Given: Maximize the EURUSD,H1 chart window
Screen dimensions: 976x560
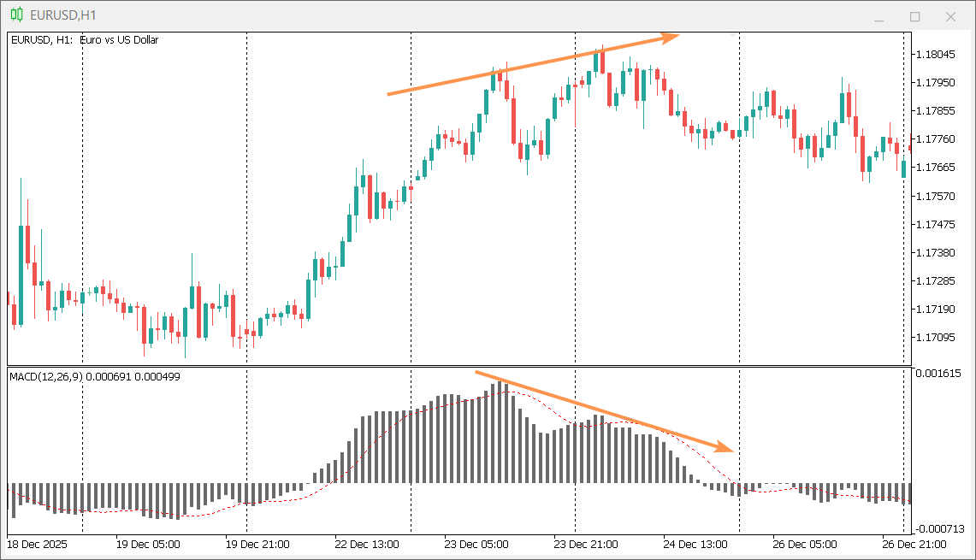Looking at the screenshot, I should click(x=914, y=16).
